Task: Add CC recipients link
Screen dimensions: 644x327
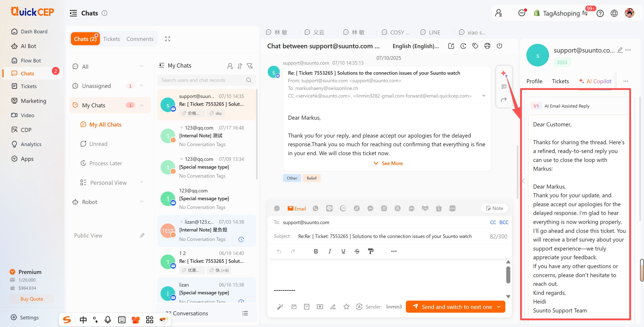Action: click(x=493, y=222)
